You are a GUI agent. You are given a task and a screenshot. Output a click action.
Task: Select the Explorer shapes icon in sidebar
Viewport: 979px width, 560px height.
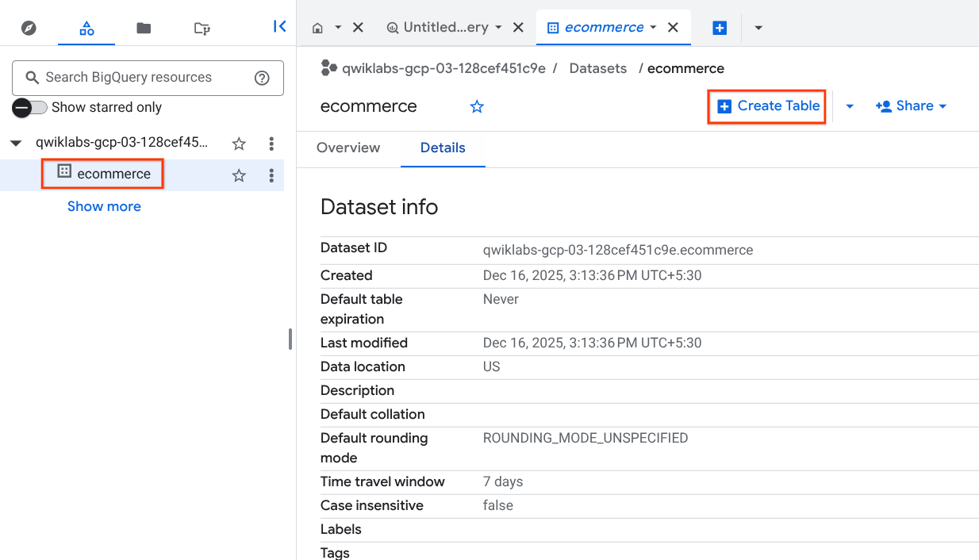coord(86,27)
